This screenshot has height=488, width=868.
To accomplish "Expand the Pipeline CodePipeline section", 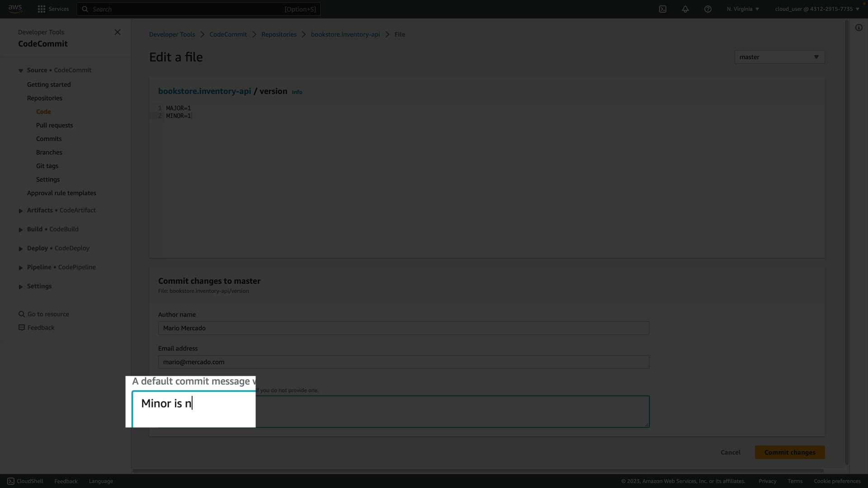I will [x=20, y=267].
